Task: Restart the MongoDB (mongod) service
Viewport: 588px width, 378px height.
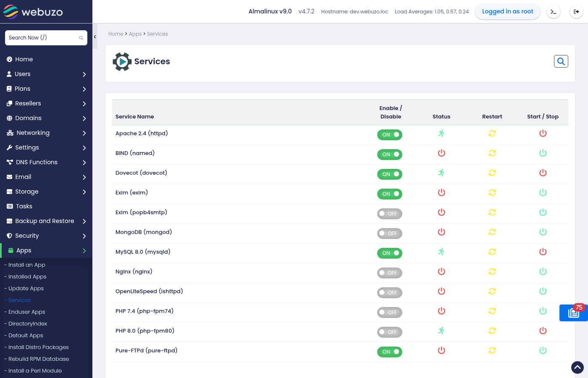Action: [492, 232]
